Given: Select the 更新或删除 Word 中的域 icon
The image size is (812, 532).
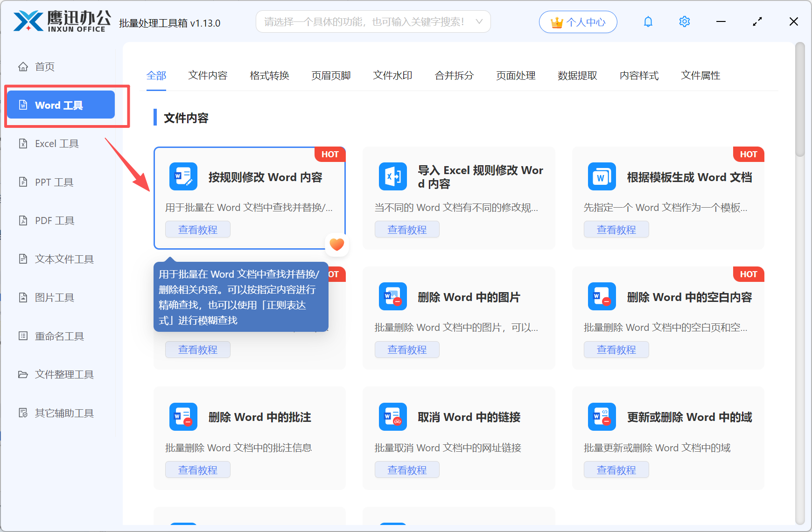Looking at the screenshot, I should 602,417.
